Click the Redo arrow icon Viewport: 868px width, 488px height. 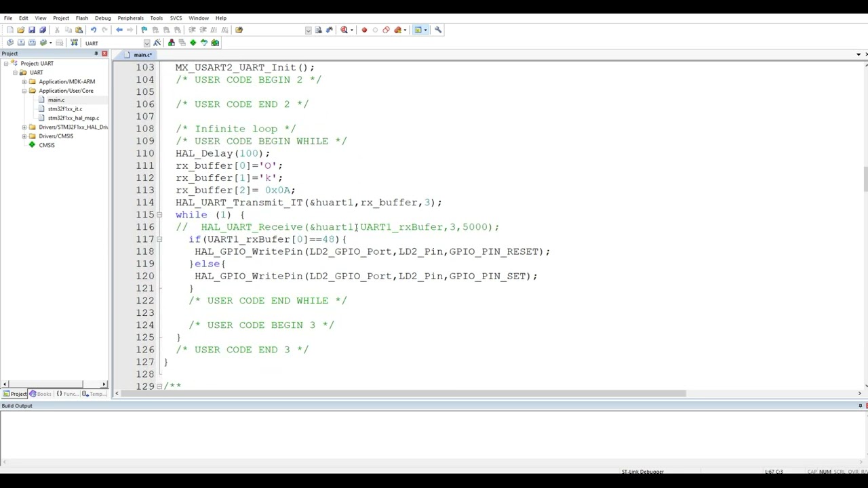point(104,30)
